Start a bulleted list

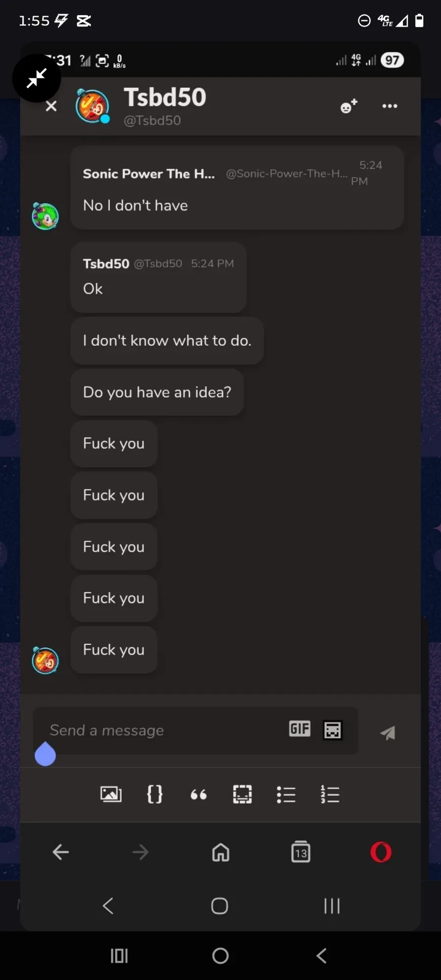coord(286,795)
